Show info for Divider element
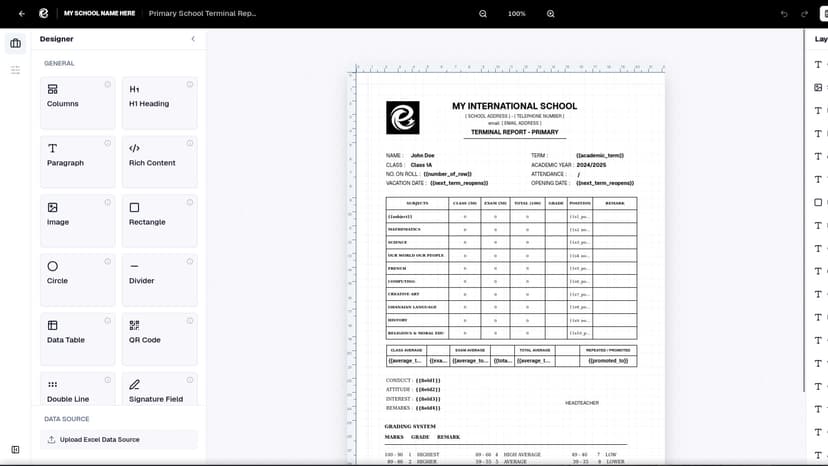The image size is (828, 466). (x=190, y=262)
